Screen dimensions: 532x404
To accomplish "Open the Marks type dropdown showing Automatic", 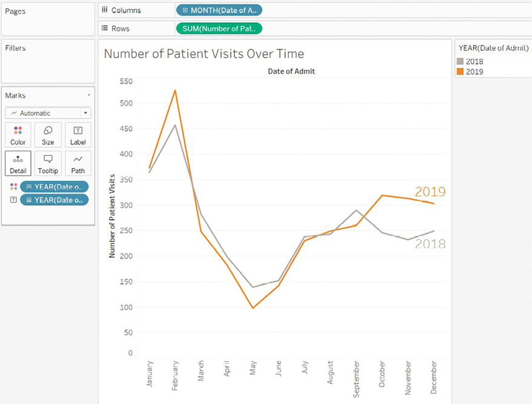I will click(x=47, y=113).
